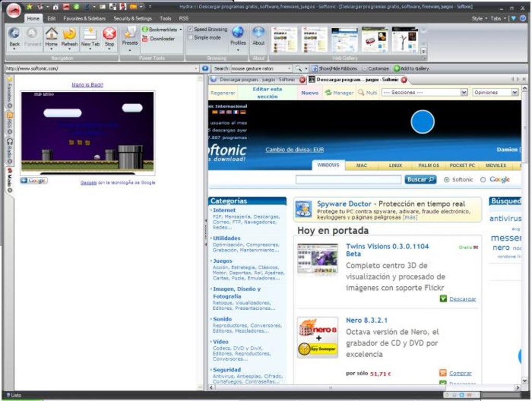This screenshot has height=401, width=532.
Task: Click the first Web Gallery thumbnail
Action: click(284, 40)
